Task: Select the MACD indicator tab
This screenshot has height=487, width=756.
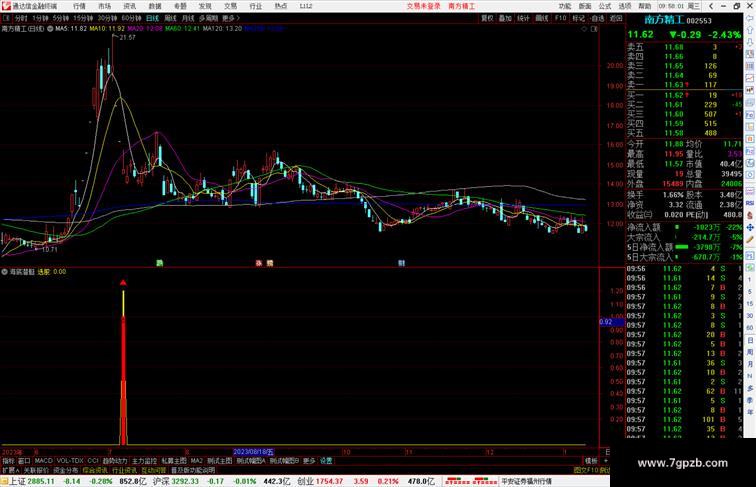Action: click(x=43, y=461)
